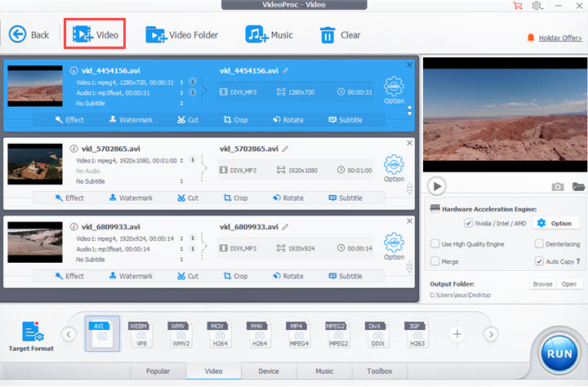The height and width of the screenshot is (387, 588).
Task: Expand video track selector of vid_5702865.avi
Action: (181, 160)
